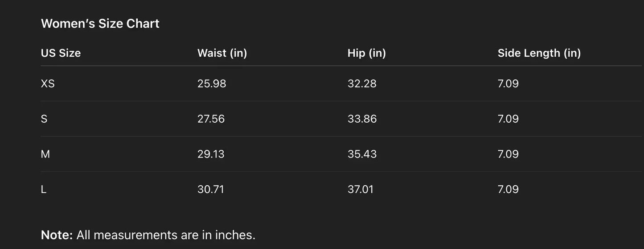Viewport: 644px width, 249px height.
Task: Select the L row side length 7.09
Action: pyautogui.click(x=508, y=189)
